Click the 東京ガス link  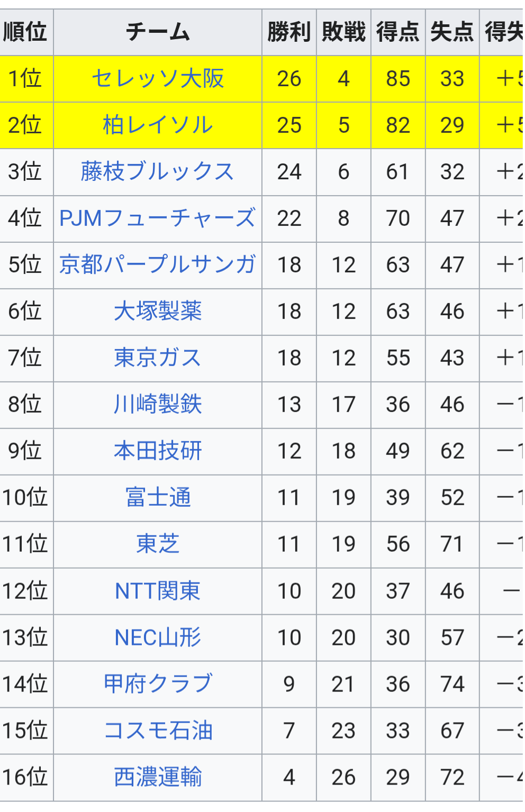point(158,358)
